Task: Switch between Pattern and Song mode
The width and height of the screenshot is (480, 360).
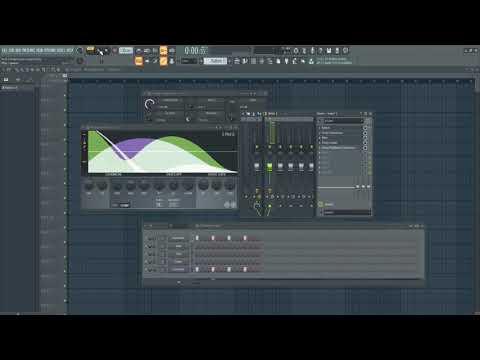Action: coord(90,51)
